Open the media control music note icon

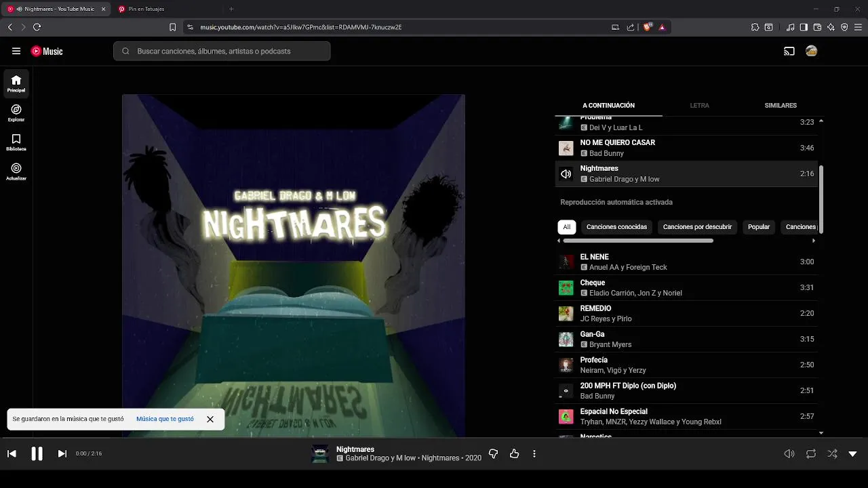(791, 27)
